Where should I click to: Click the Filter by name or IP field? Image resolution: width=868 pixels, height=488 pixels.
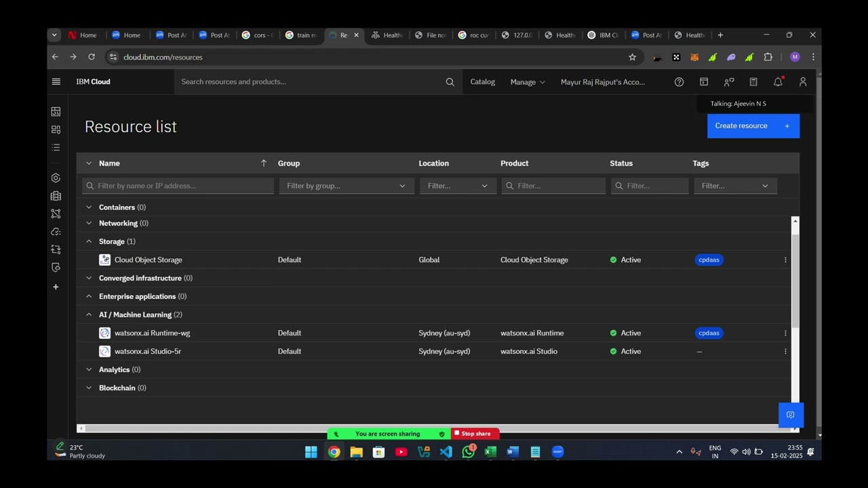coord(178,186)
